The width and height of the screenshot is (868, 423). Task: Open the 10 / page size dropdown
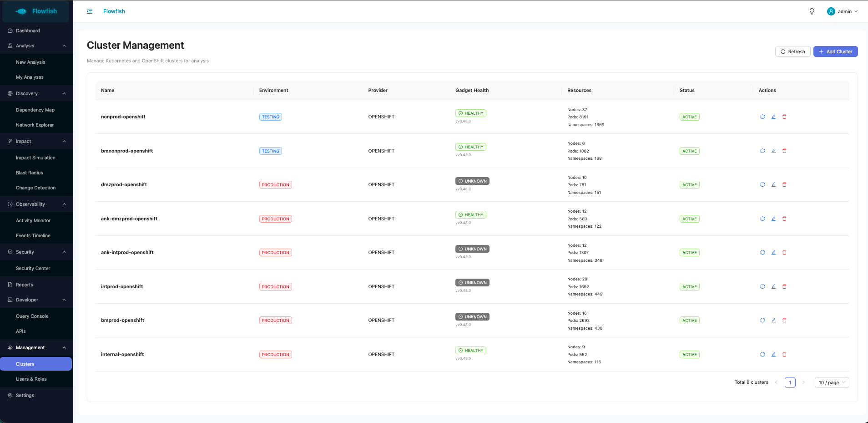[x=832, y=382]
